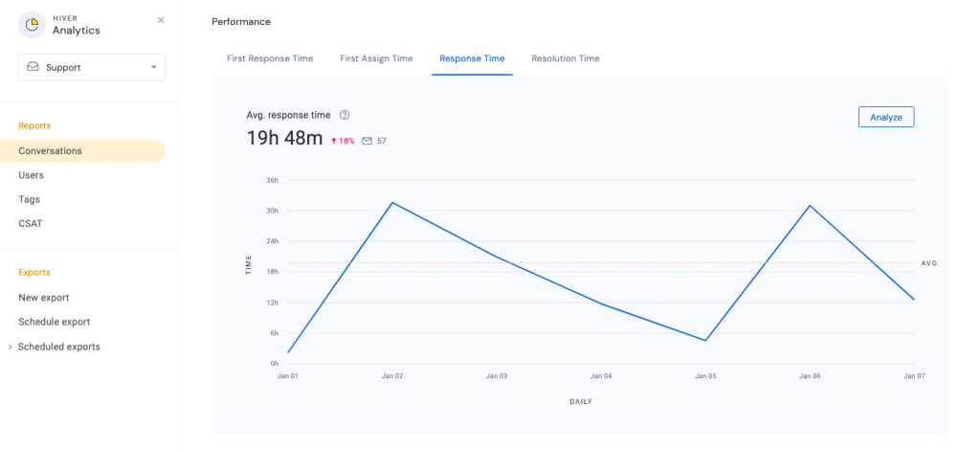Open the Users report
980x451 pixels.
click(32, 175)
